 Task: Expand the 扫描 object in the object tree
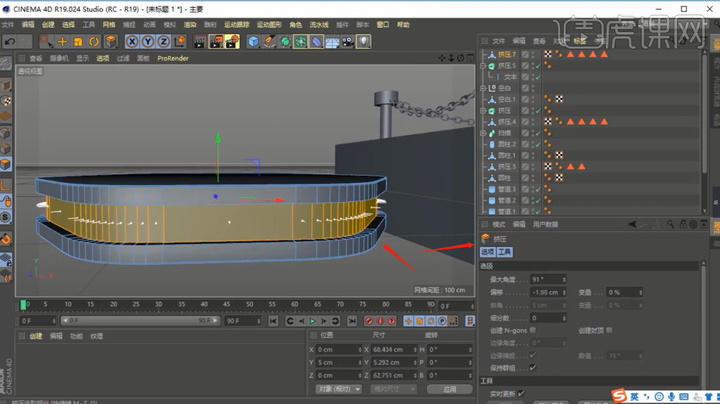point(483,133)
